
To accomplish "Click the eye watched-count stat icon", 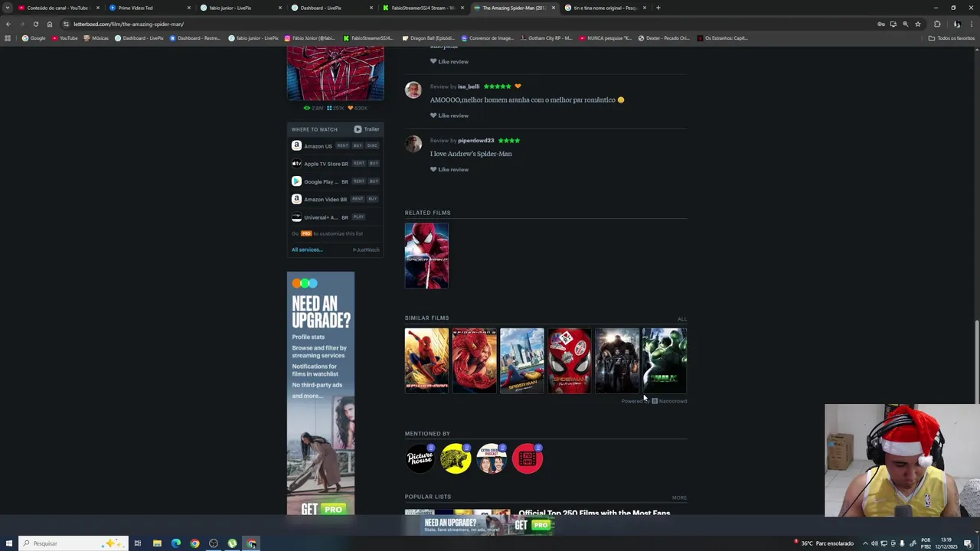I will tap(307, 108).
